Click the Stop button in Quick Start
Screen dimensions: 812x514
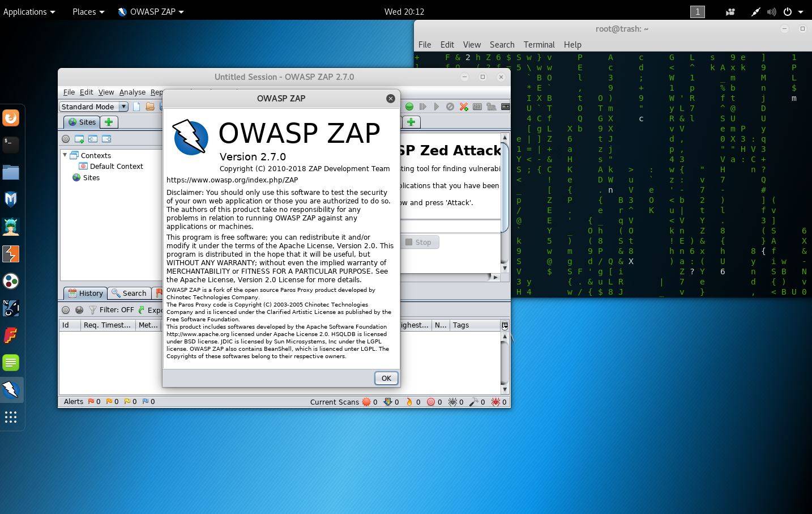(x=418, y=242)
